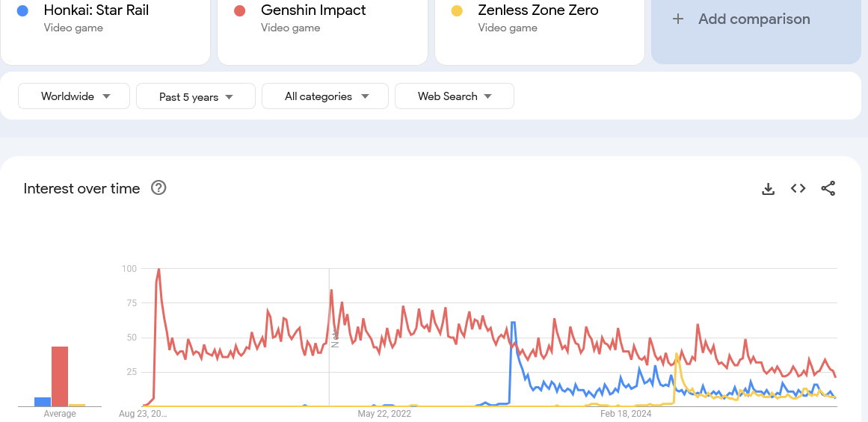Open the All categories dropdown
This screenshot has width=868, height=422.
click(x=325, y=96)
